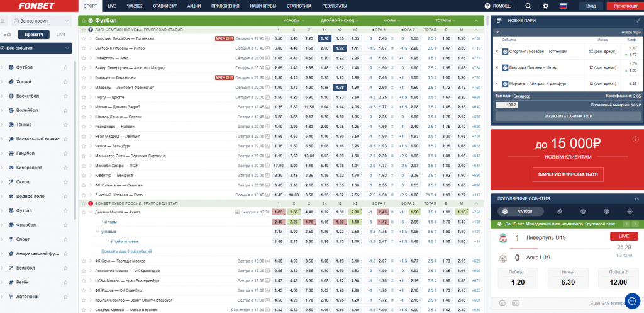The image size is (644, 313).
Task: Toggle favorite star for Теннис in sidebar
Action: coord(65,125)
